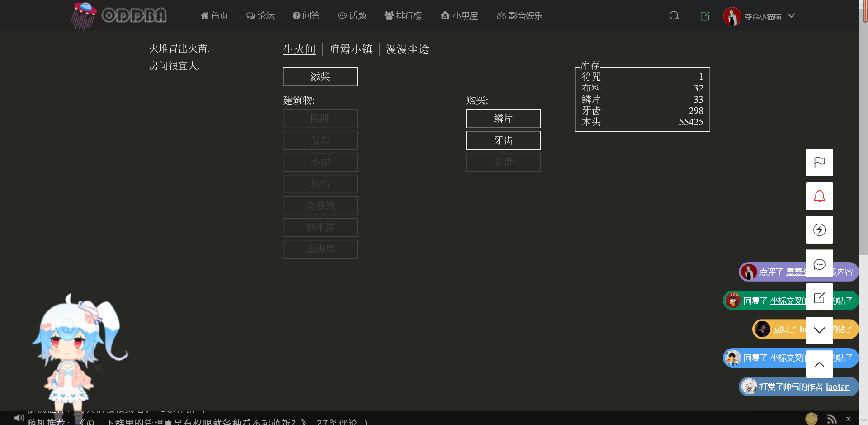
Task: Switch to the 喧嚣小镇 tab
Action: point(351,49)
